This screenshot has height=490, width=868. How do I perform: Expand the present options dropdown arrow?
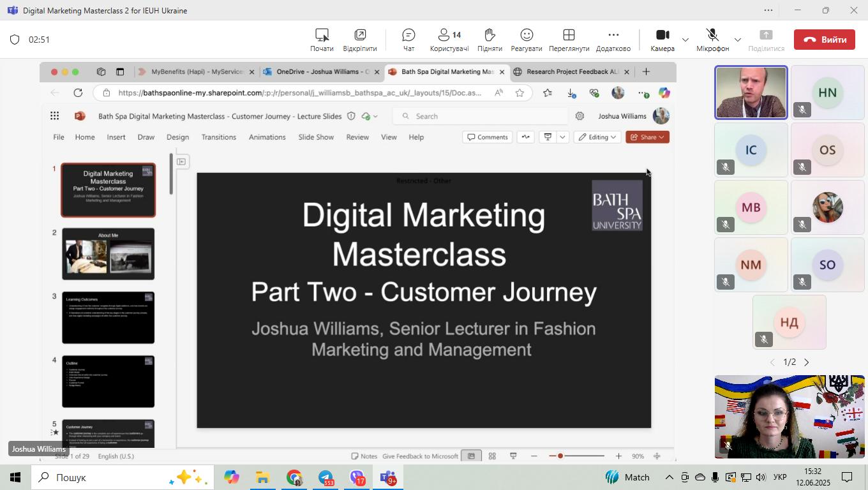tap(562, 137)
